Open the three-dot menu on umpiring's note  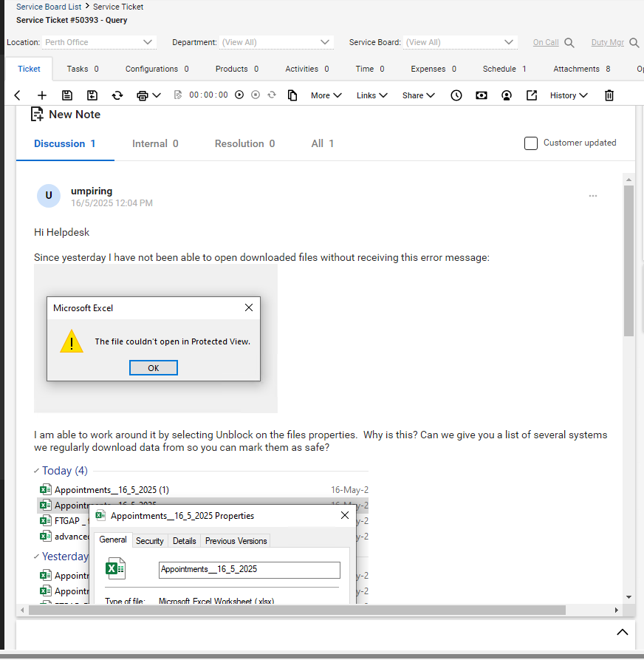coord(593,196)
